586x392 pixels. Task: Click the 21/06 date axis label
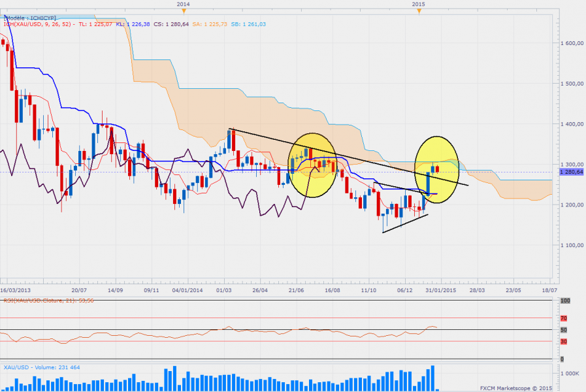(296, 290)
